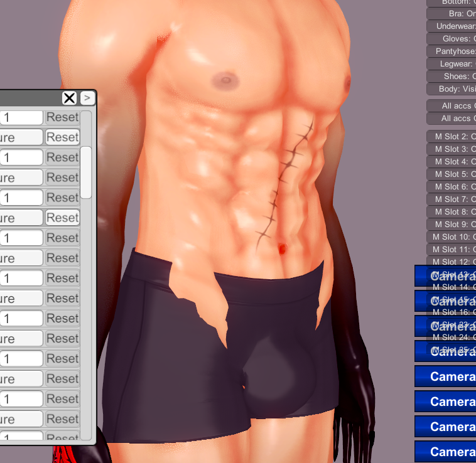Toggle the Bra clothing state
The image size is (476, 463).
coord(452,13)
